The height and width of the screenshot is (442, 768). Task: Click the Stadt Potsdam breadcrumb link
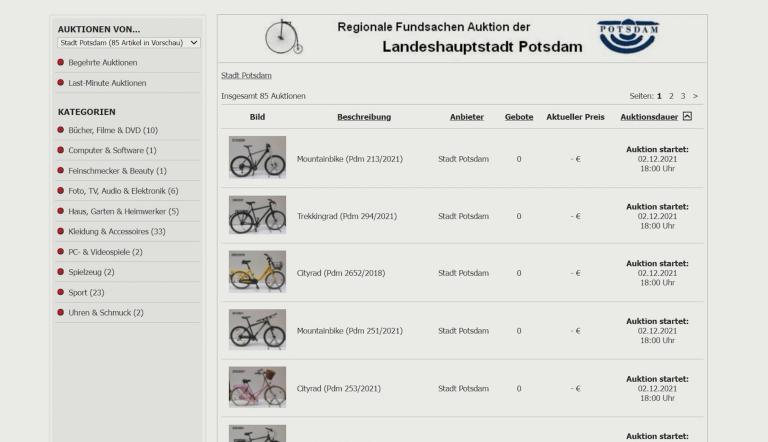[246, 75]
